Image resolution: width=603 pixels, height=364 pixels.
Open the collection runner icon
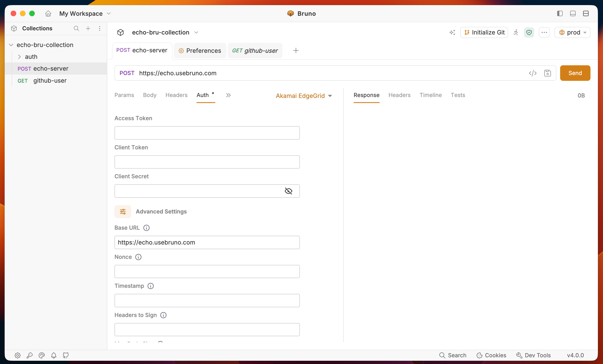pyautogui.click(x=516, y=32)
